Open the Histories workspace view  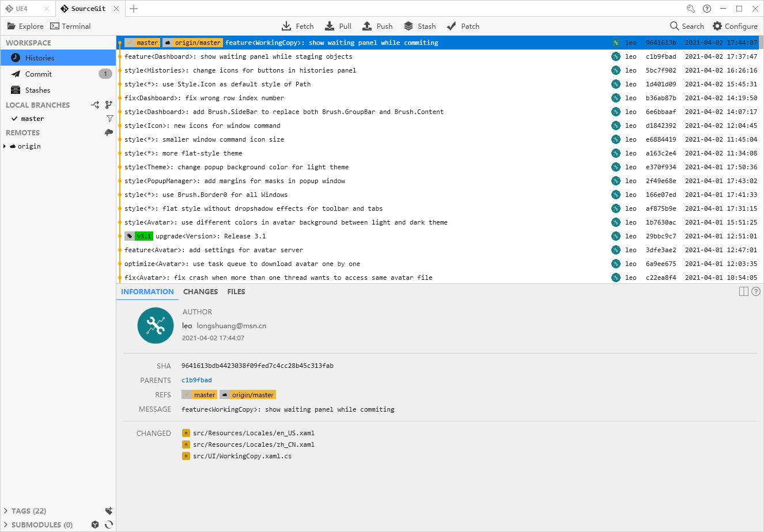point(58,58)
